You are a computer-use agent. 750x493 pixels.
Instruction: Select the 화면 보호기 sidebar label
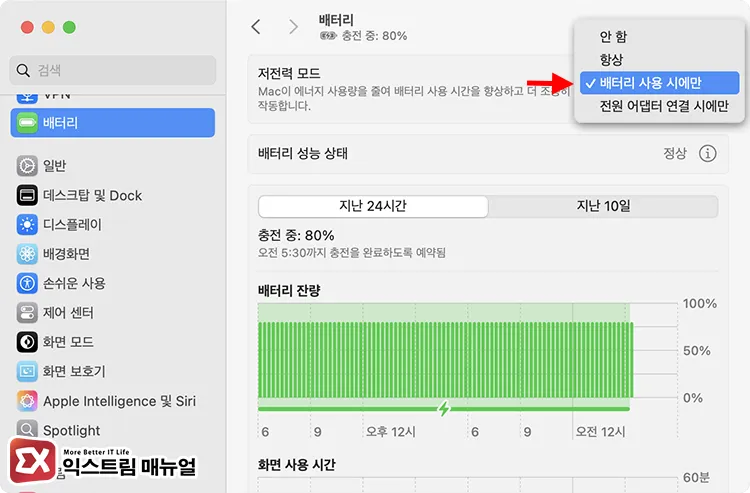tap(74, 371)
